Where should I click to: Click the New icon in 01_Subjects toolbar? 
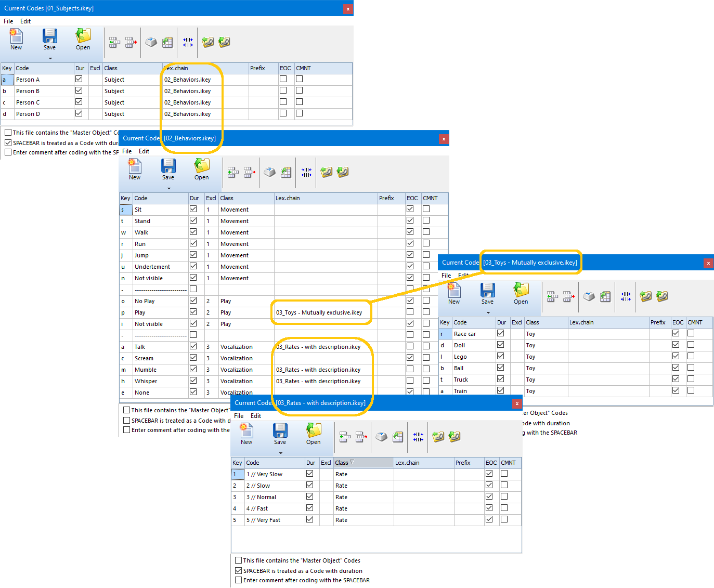point(16,38)
